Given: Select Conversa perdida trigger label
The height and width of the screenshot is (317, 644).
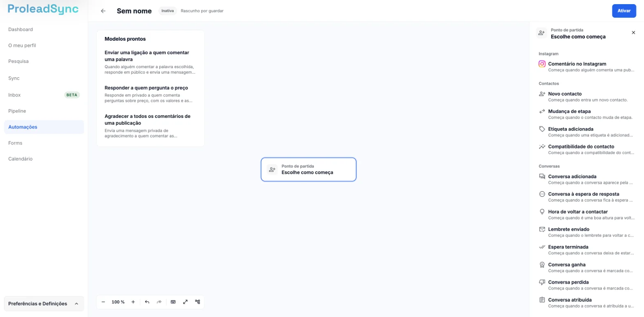Looking at the screenshot, I should pyautogui.click(x=568, y=282).
